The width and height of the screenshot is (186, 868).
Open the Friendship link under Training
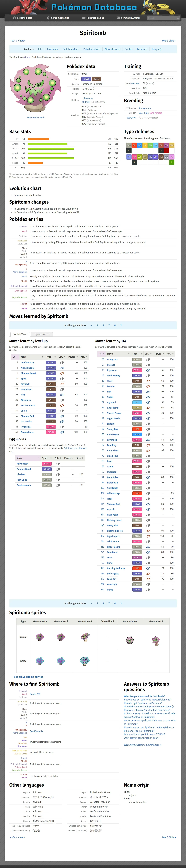point(135,84)
